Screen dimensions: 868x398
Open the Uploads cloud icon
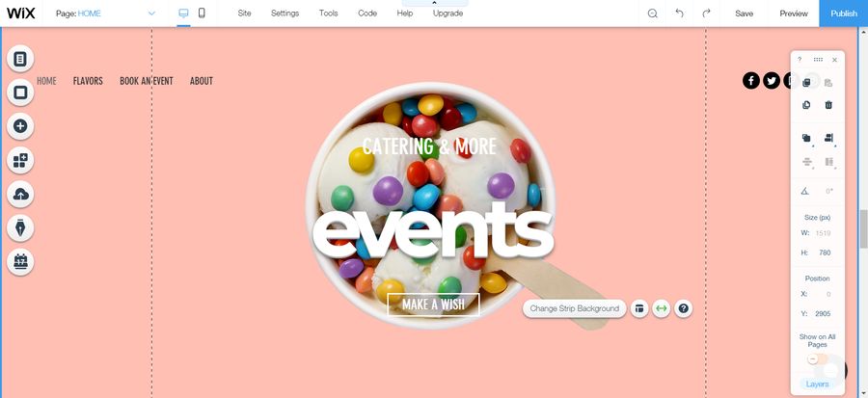point(20,194)
